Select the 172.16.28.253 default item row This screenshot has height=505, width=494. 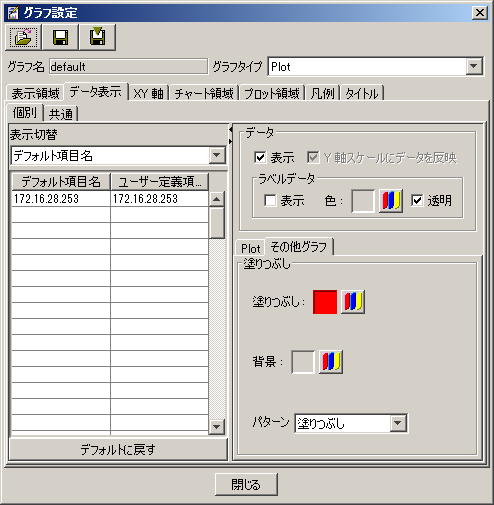[x=61, y=199]
